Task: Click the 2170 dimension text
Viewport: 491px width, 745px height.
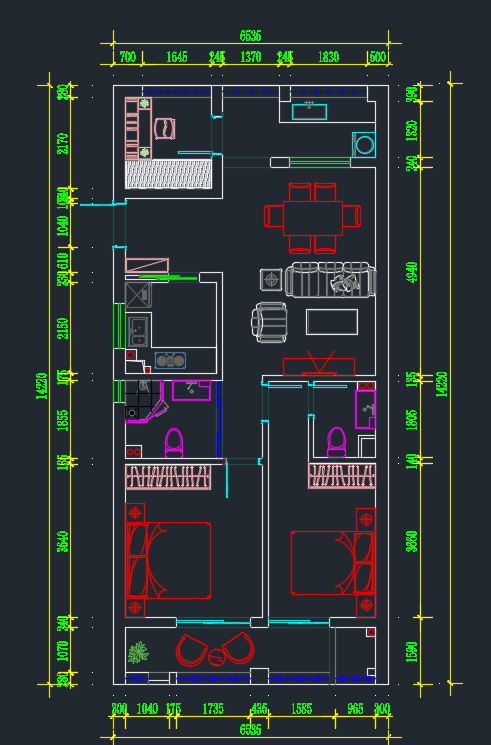Action: tap(63, 143)
